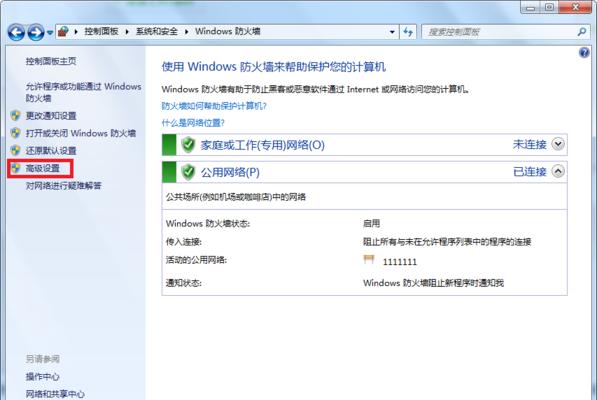The image size is (597, 400).
Task: Click 通知状态 label
Action: pos(184,283)
